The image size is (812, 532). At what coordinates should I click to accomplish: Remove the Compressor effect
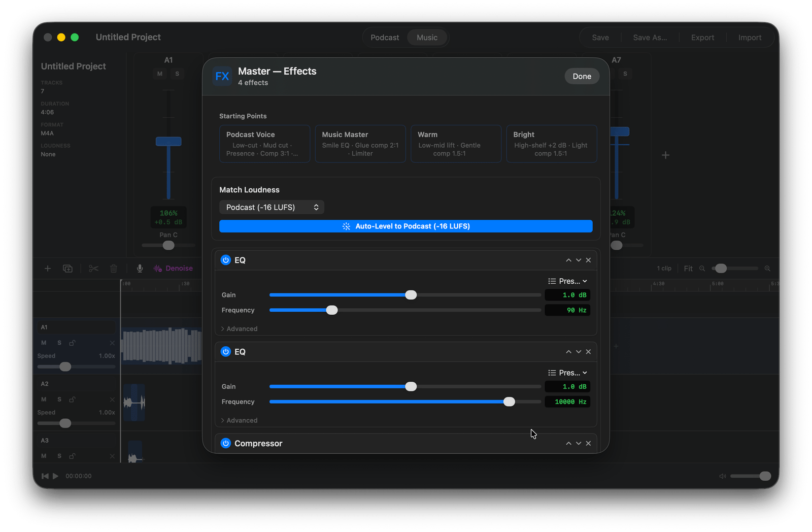click(x=588, y=443)
